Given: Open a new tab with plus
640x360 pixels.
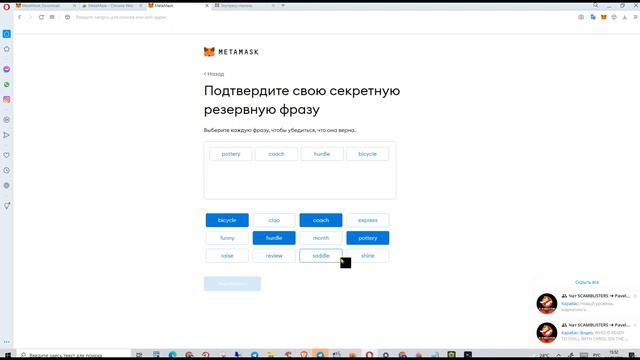Looking at the screenshot, I should pyautogui.click(x=283, y=6).
